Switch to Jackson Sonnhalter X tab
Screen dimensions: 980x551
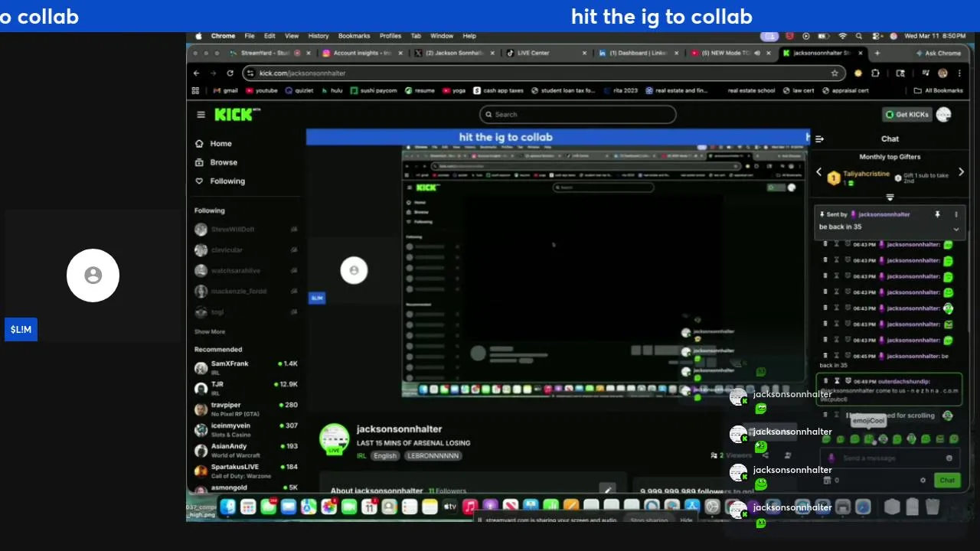pyautogui.click(x=453, y=54)
